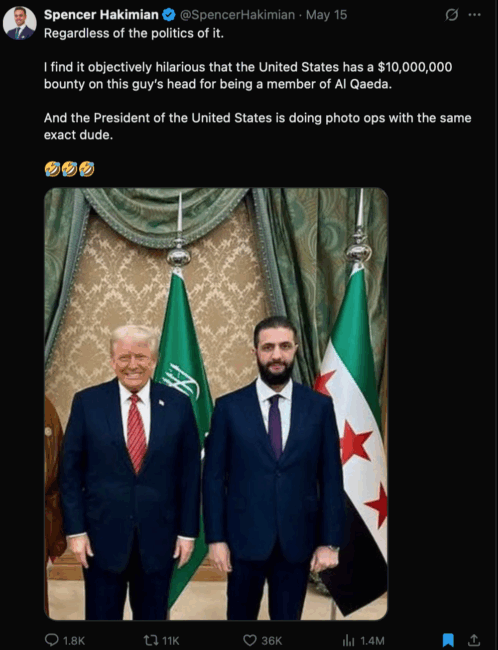View post analytics bar-chart icon
This screenshot has height=650, width=498.
[349, 640]
